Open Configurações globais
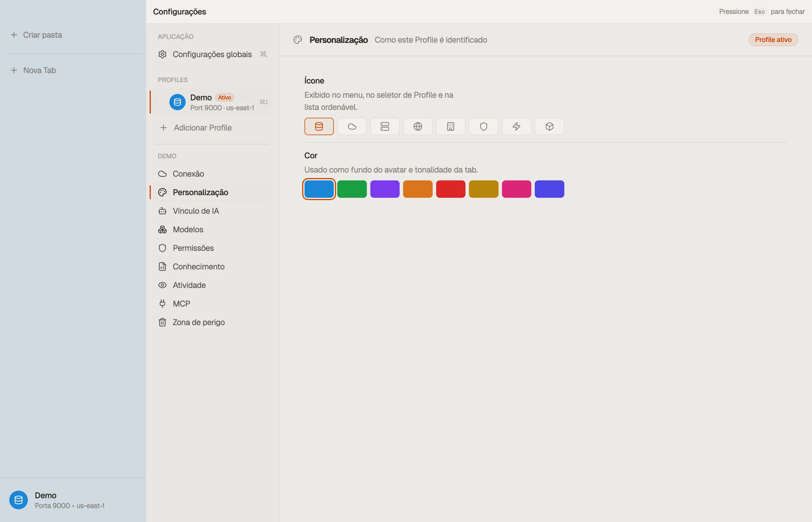The width and height of the screenshot is (812, 522). pos(212,55)
